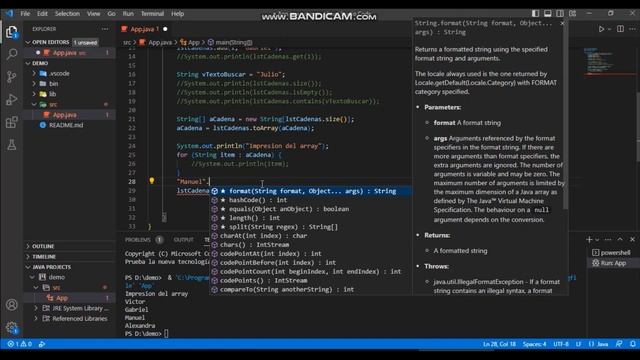
Task: Choose format(String format, Object... args) suggestion
Action: [311, 191]
